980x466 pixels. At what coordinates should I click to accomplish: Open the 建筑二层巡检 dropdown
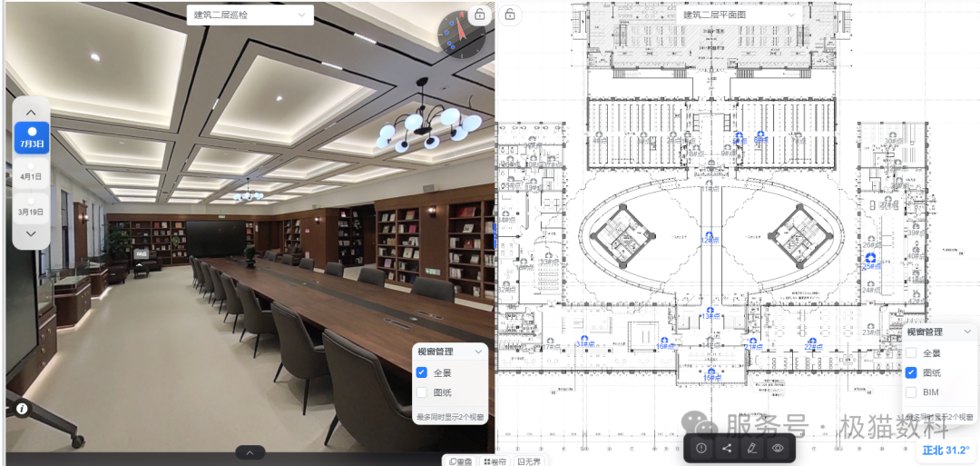tap(250, 15)
